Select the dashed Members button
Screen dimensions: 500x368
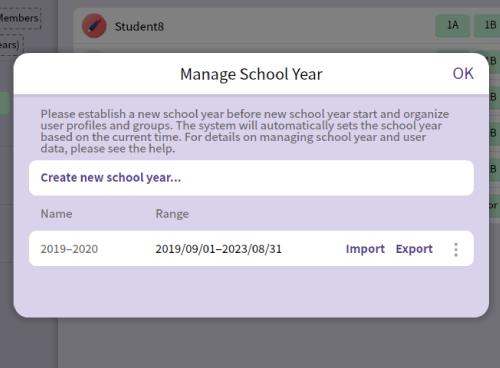coord(20,18)
